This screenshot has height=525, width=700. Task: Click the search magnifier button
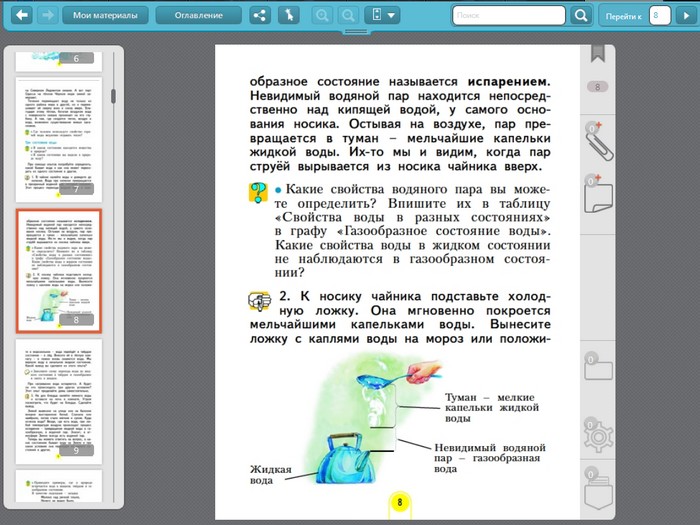[581, 15]
